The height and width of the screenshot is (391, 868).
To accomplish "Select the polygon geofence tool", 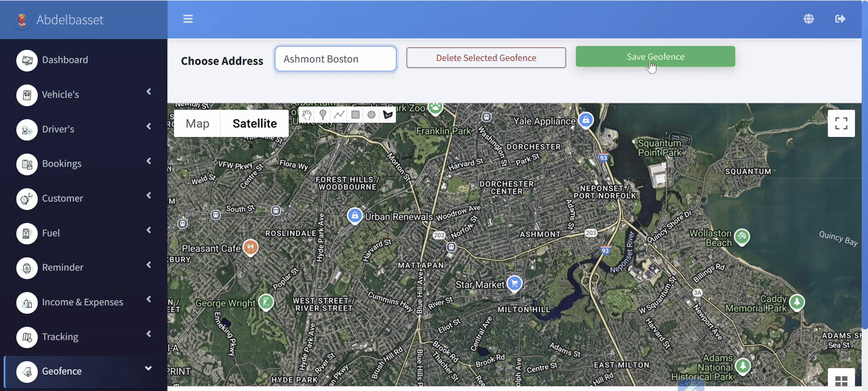I will pos(387,115).
